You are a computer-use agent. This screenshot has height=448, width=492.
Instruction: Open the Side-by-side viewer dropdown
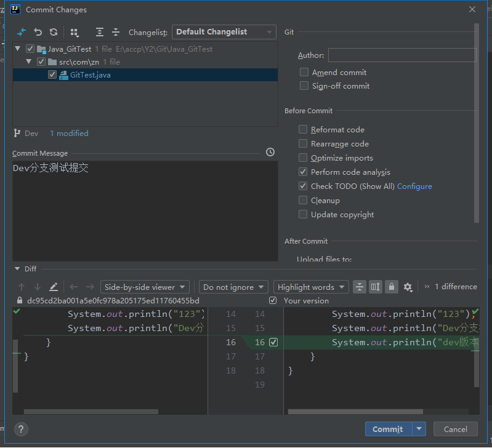145,287
